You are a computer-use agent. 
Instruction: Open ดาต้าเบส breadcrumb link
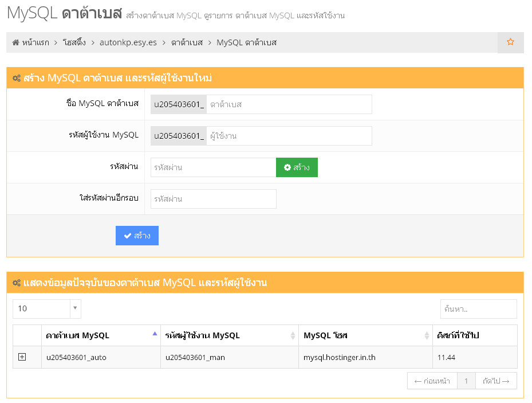point(187,42)
